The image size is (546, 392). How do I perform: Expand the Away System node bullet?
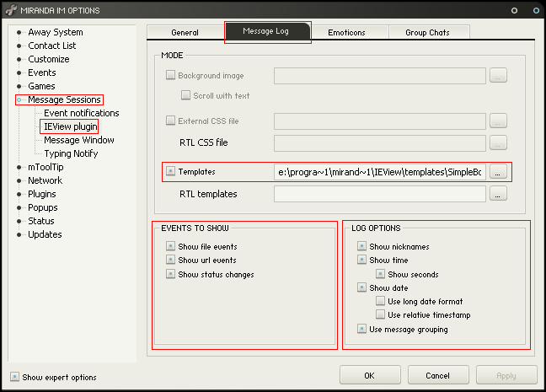19,32
